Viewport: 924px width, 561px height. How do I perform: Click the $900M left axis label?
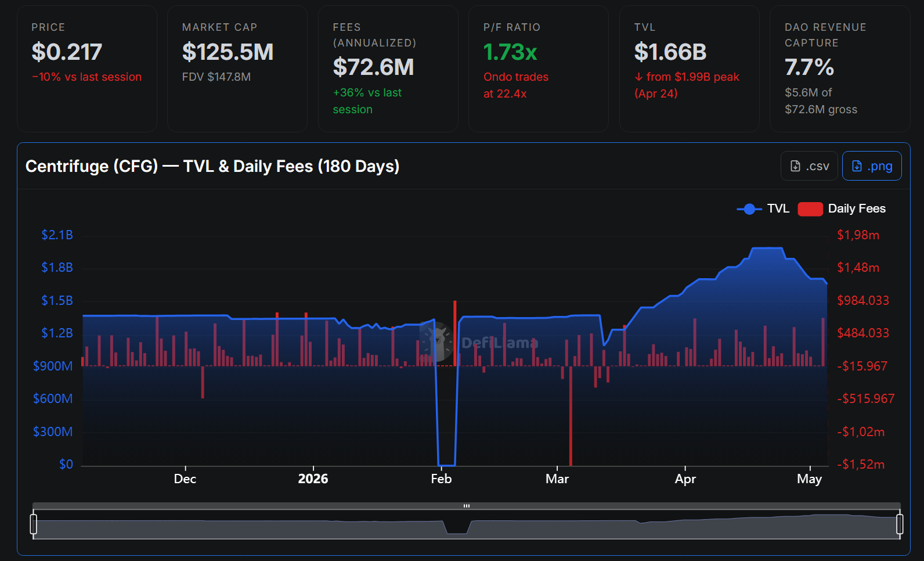point(53,366)
